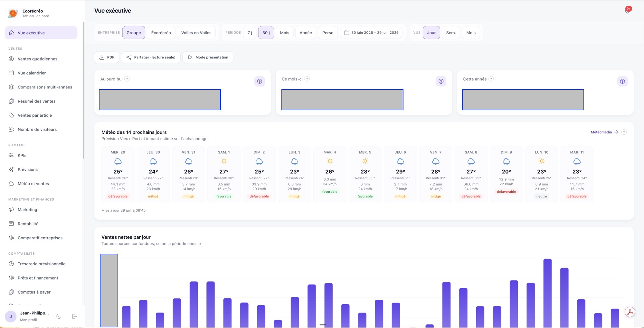
Task: Click the dollar icon in the Cette année card
Action: (x=622, y=81)
